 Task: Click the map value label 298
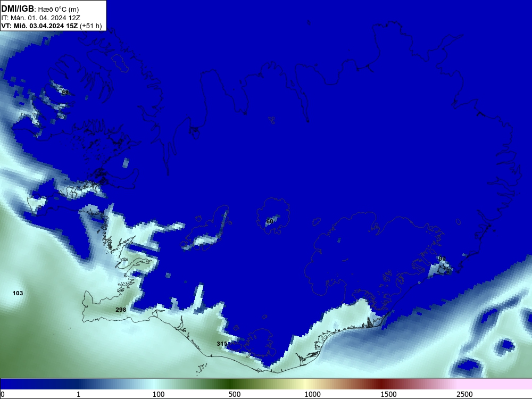pyautogui.click(x=121, y=310)
